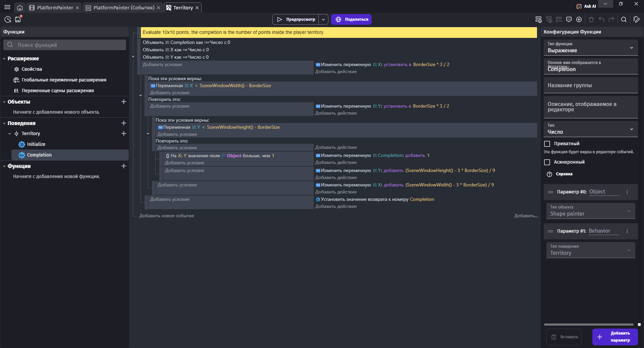
Task: Open the Тип поведения Territory dropdown
Action: [x=590, y=250]
